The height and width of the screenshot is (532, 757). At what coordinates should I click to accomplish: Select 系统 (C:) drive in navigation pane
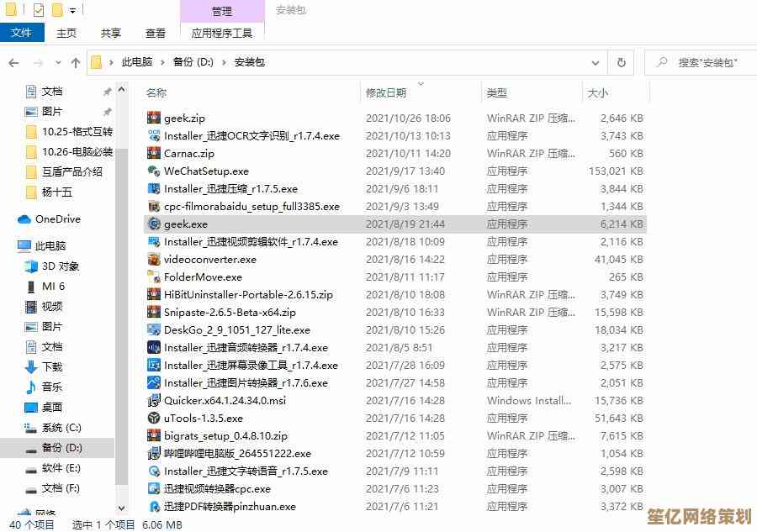(x=61, y=428)
